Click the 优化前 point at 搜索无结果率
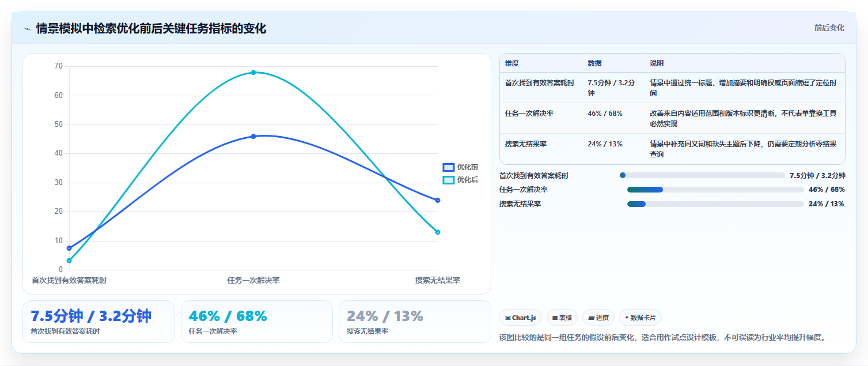This screenshot has width=868, height=366. tap(438, 200)
